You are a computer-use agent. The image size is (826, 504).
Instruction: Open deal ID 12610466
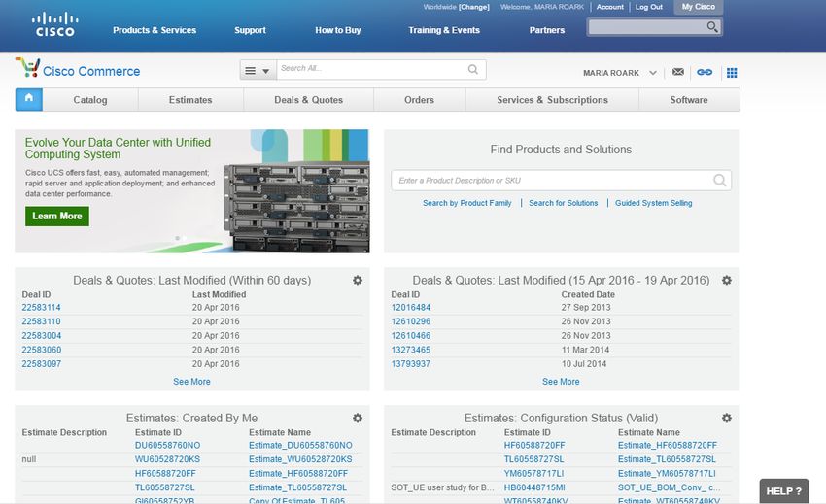pyautogui.click(x=411, y=335)
